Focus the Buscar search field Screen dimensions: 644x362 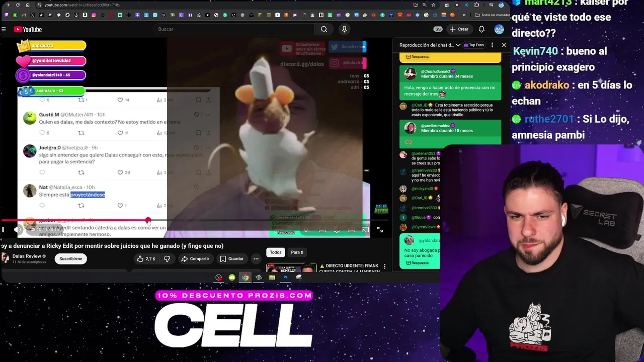(x=234, y=29)
